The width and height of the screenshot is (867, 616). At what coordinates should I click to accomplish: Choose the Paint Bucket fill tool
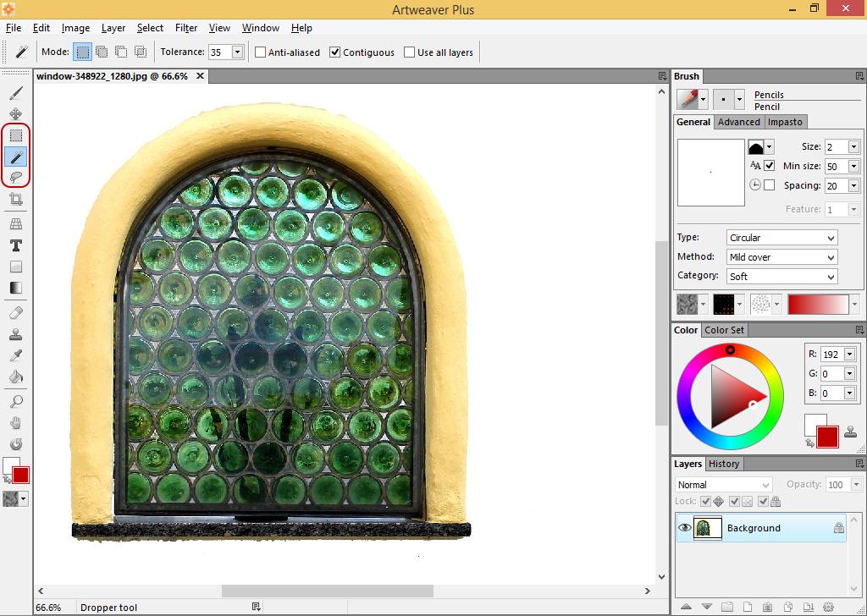pos(15,377)
